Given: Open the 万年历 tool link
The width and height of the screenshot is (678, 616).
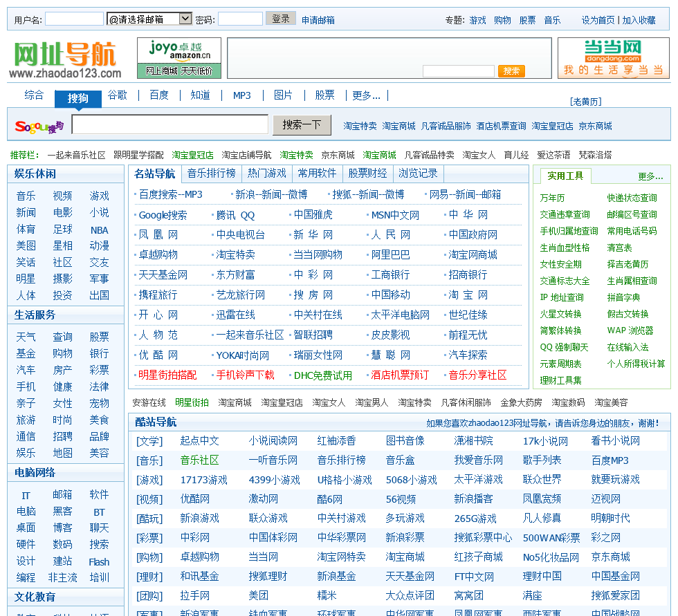Looking at the screenshot, I should (x=552, y=198).
